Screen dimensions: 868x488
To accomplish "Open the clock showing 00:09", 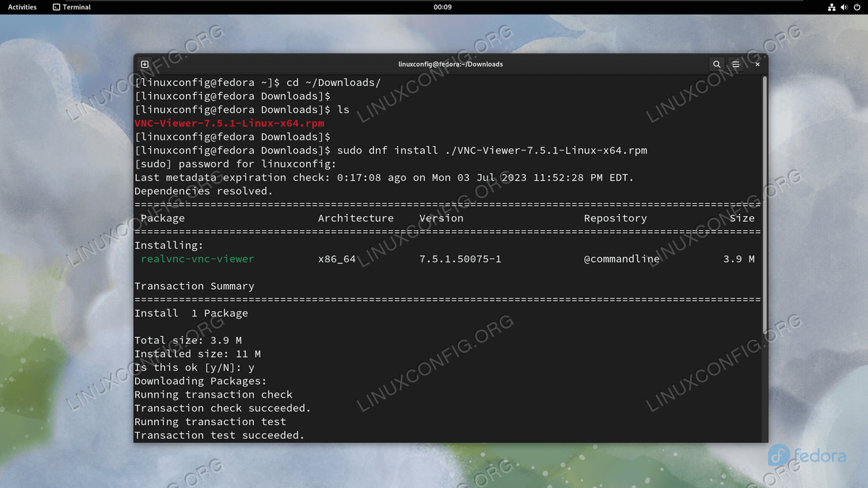I will [443, 7].
